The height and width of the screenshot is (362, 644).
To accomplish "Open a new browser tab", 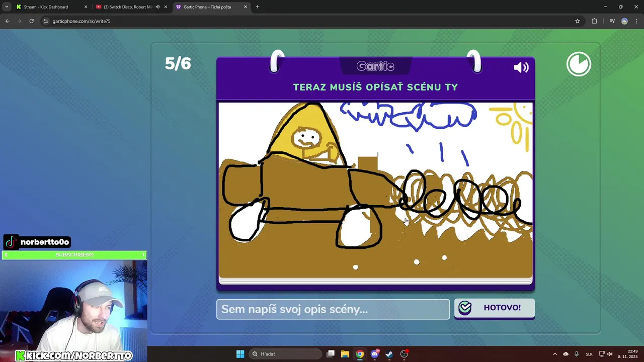I will point(258,7).
